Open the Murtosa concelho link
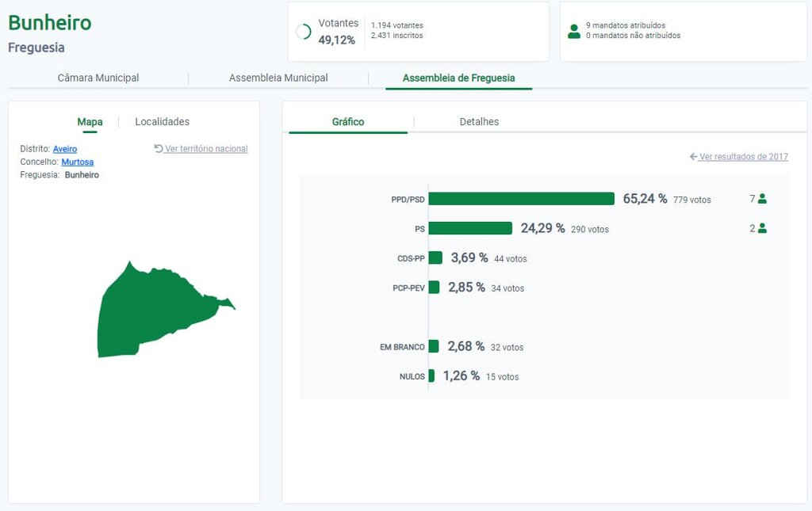The image size is (812, 511). coord(77,162)
